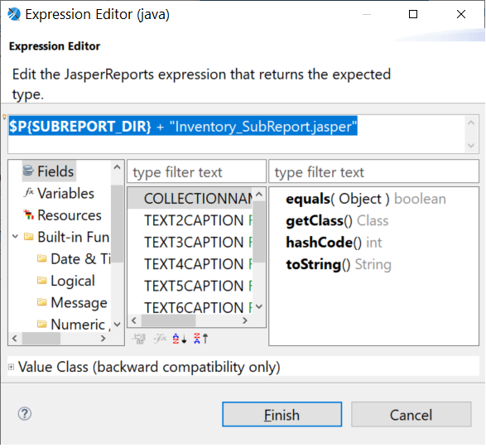Open the Logical functions folder
The width and height of the screenshot is (486, 448).
[x=66, y=281]
